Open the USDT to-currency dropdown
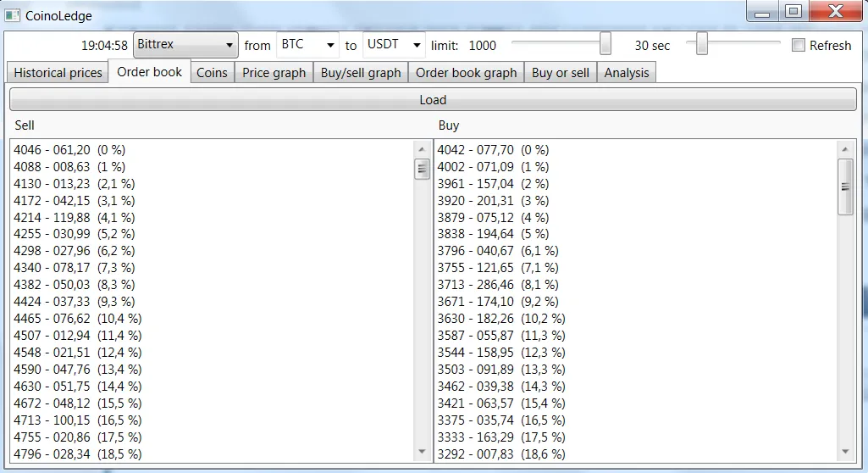This screenshot has width=868, height=473. (x=394, y=45)
